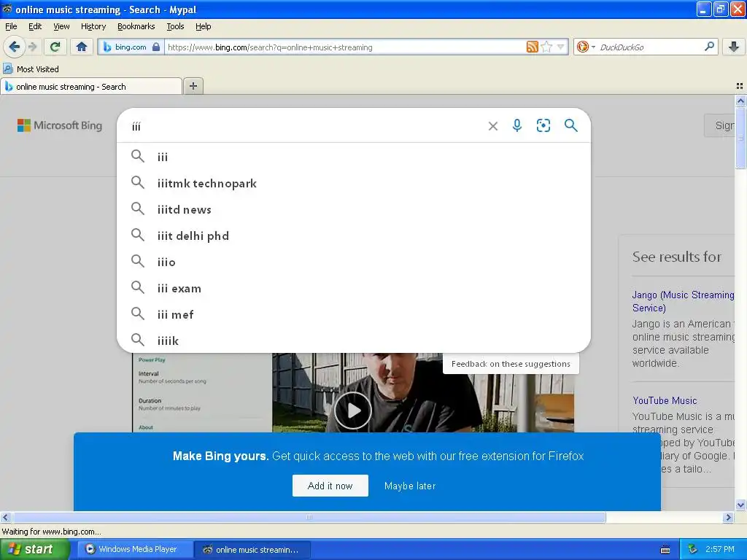Image resolution: width=747 pixels, height=560 pixels.
Task: Open the View menu
Action: 61,26
